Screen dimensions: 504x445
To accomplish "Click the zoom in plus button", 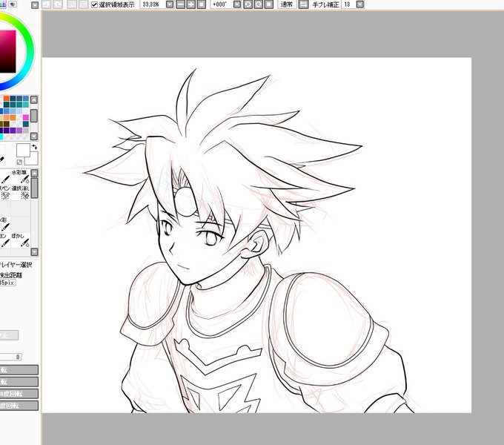I will [191, 4].
